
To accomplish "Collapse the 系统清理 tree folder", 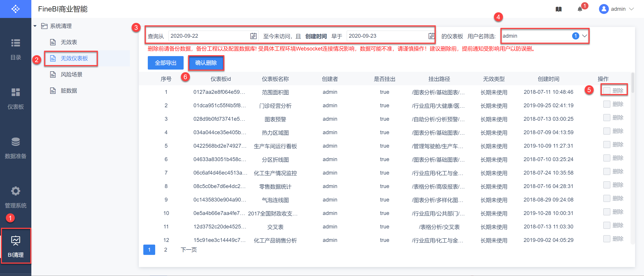I will pyautogui.click(x=35, y=26).
